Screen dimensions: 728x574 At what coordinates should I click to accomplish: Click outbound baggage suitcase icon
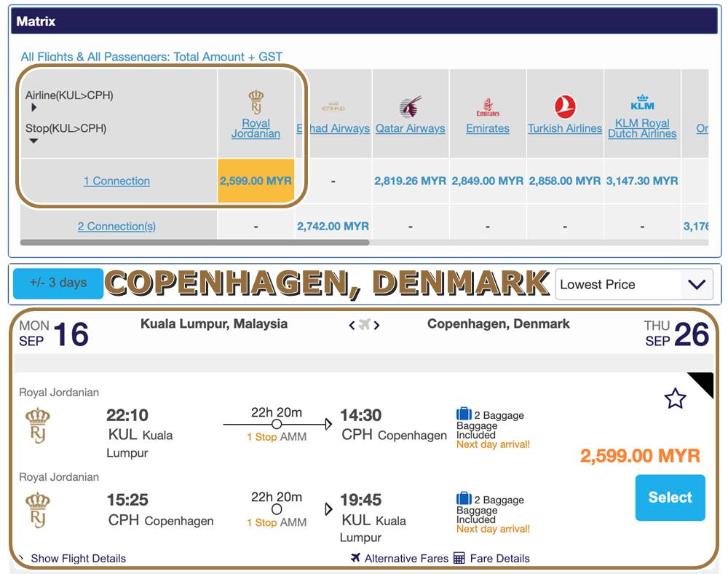point(464,413)
